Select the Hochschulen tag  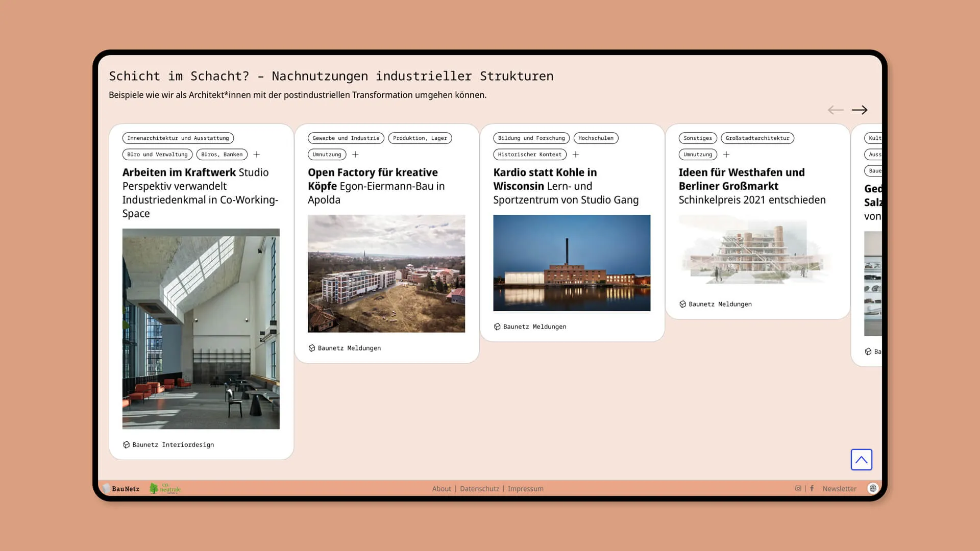(596, 138)
